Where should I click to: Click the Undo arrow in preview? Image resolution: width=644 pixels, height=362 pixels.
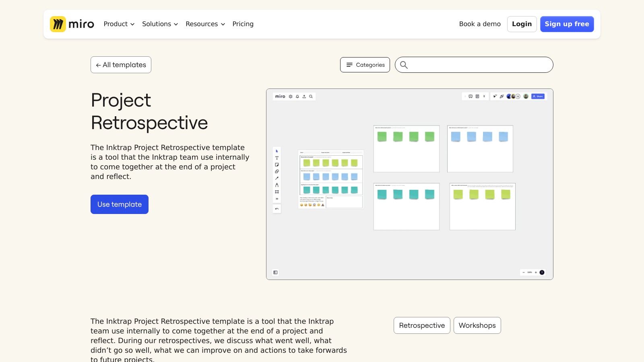point(277,209)
